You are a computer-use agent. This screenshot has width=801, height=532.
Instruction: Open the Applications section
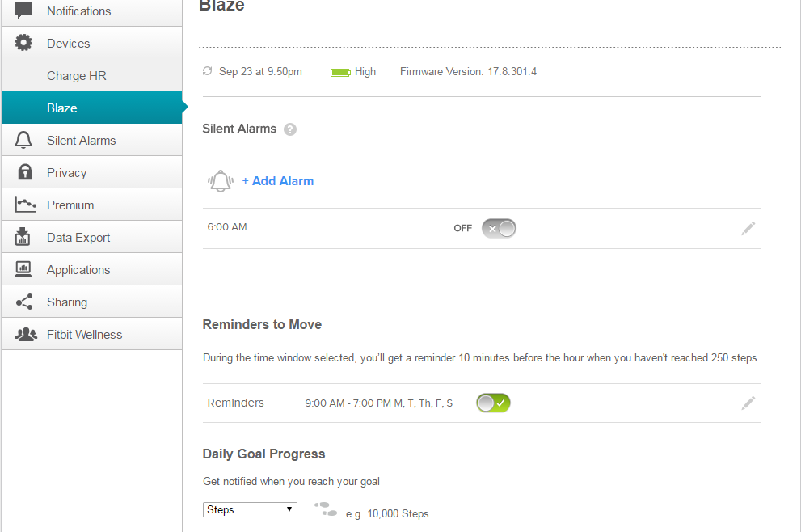(92, 269)
